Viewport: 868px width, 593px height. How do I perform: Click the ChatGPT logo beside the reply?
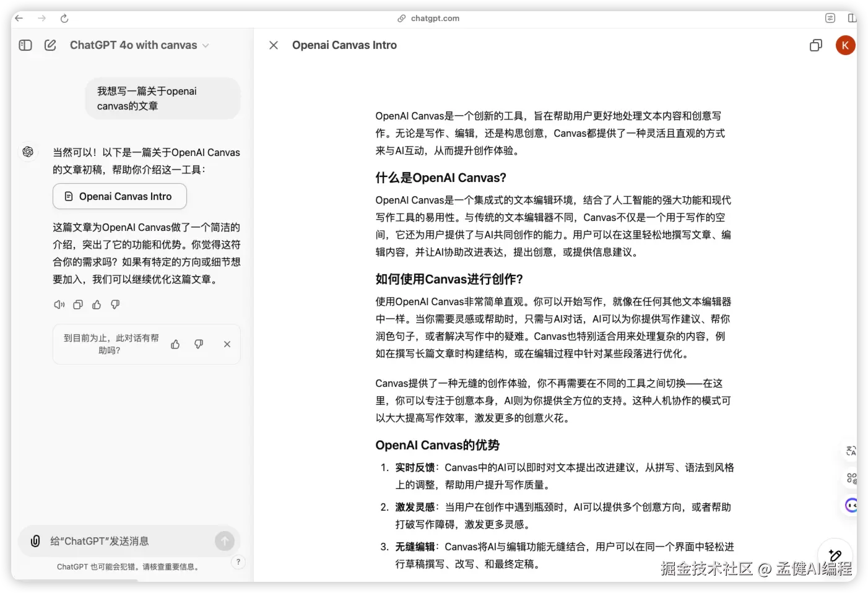(28, 152)
